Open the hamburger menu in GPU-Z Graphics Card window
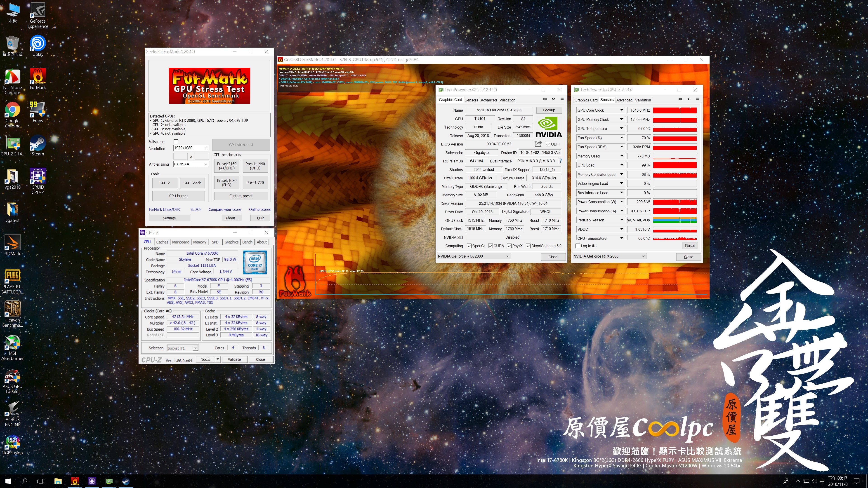 tap(562, 99)
